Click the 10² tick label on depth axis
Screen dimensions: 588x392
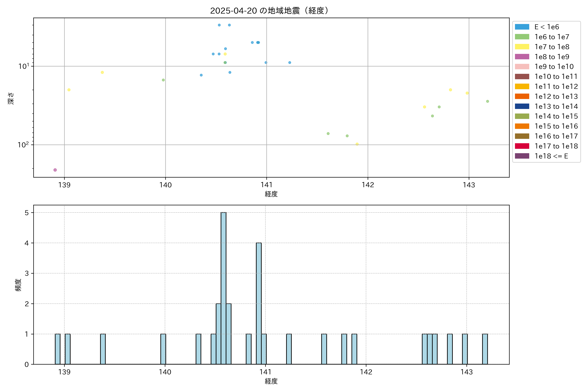coord(23,145)
